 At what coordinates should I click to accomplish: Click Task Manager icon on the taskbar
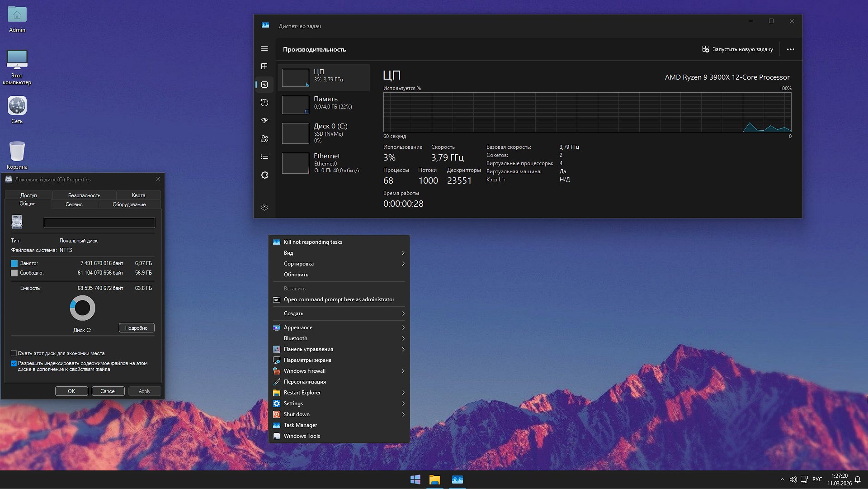458,480
